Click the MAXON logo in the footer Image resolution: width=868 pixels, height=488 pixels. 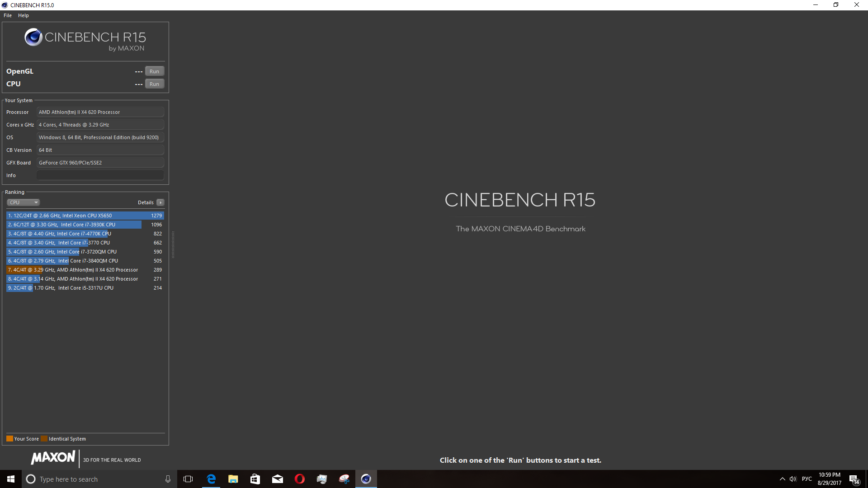coord(53,457)
